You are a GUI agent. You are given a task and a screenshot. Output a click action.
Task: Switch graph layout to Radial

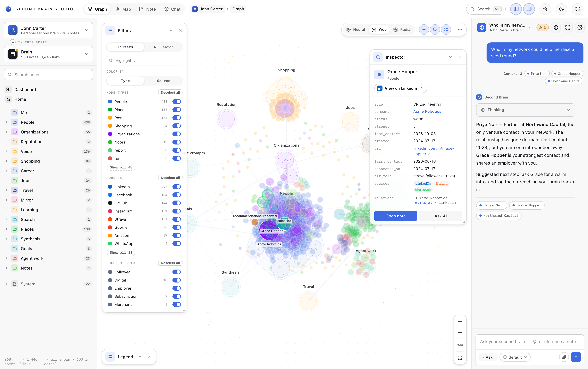(402, 29)
